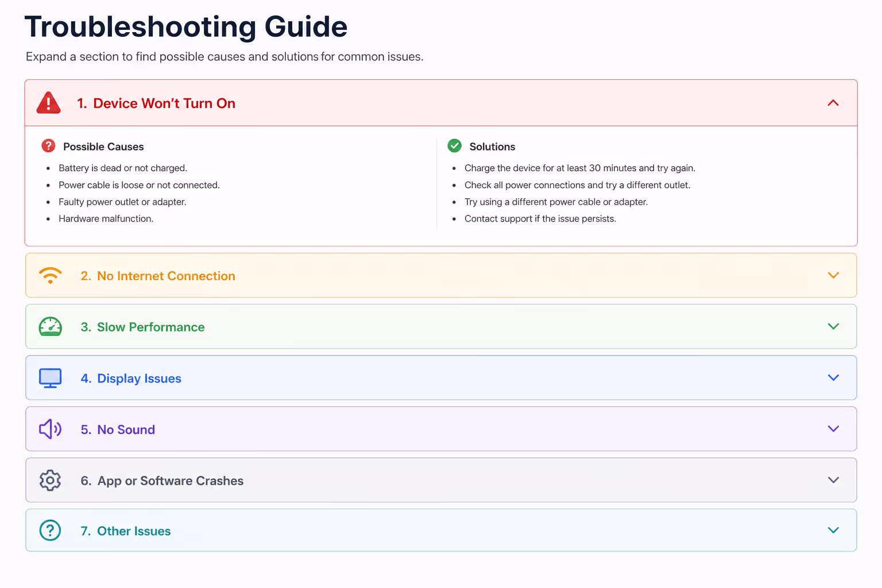Open the 4. Display Issues heading
The height and width of the screenshot is (588, 882).
tap(131, 378)
